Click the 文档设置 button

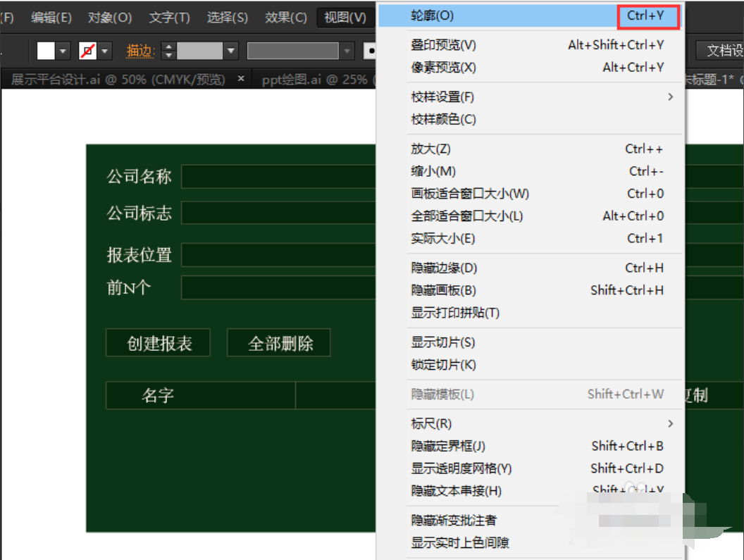720,50
